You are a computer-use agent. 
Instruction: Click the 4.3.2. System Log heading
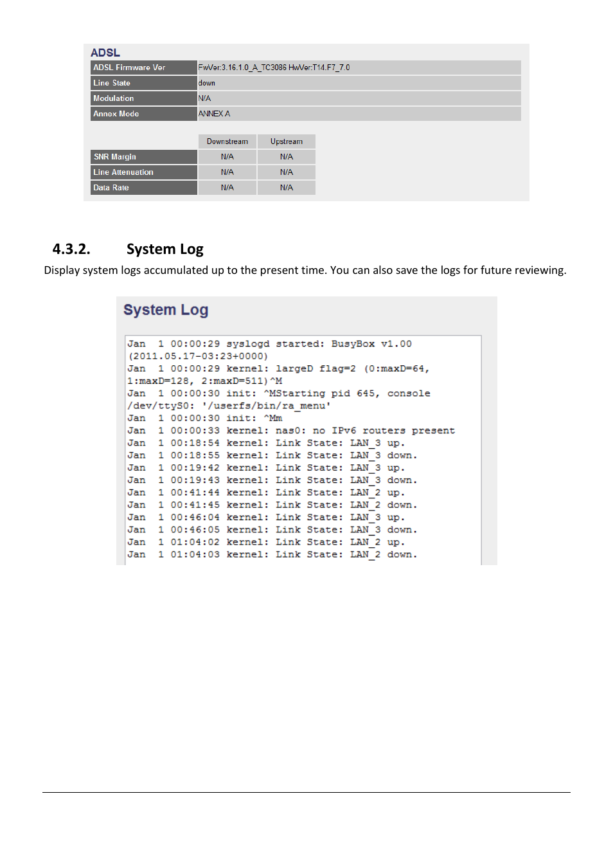pos(128,249)
